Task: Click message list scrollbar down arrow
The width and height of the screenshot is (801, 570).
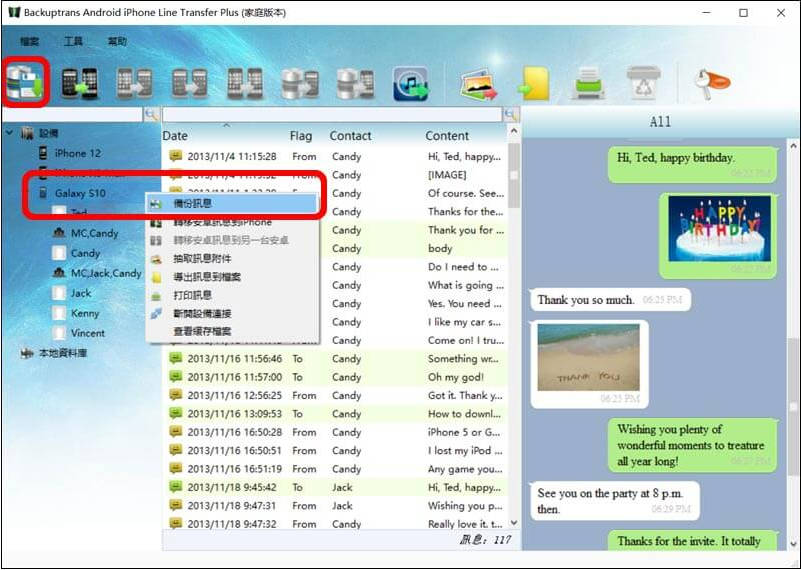Action: click(x=514, y=523)
